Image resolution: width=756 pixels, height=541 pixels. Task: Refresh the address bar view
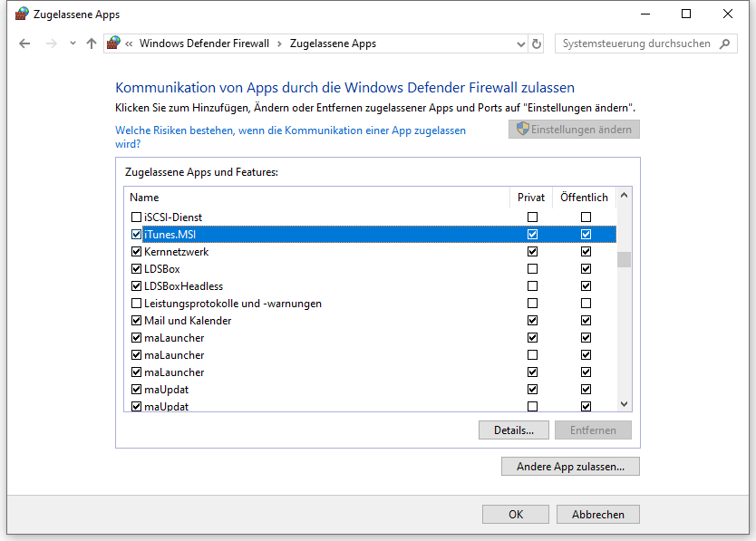coord(536,43)
